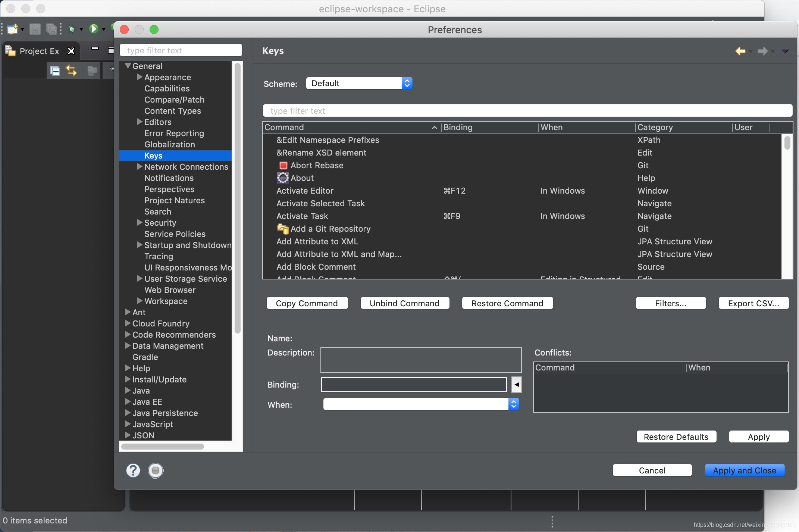Close the Project Explorer view tab
799x532 pixels.
pos(71,51)
